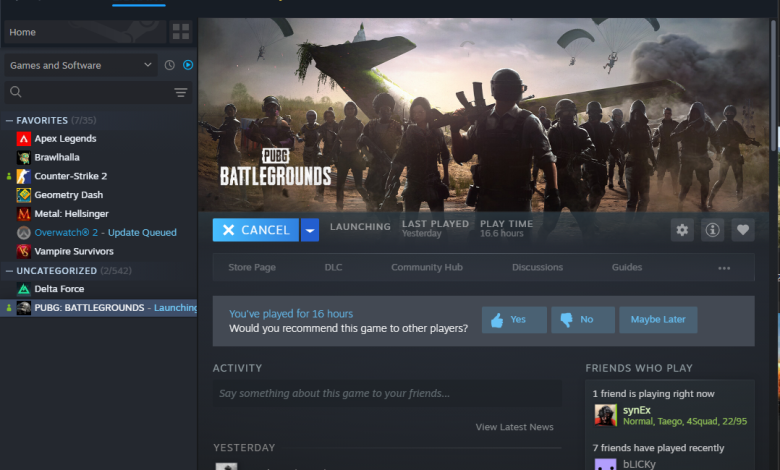Open the Guides tab
This screenshot has height=470, width=780.
click(627, 268)
